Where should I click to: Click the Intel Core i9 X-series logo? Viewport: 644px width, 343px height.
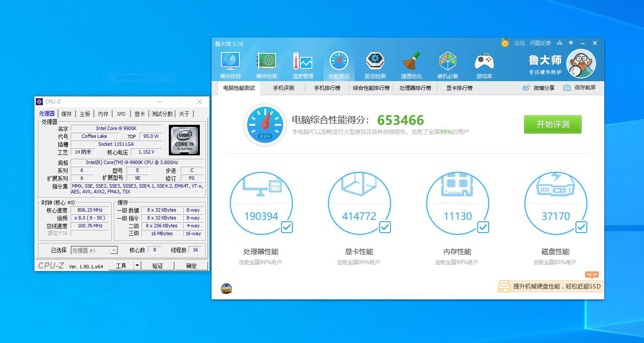click(x=184, y=140)
